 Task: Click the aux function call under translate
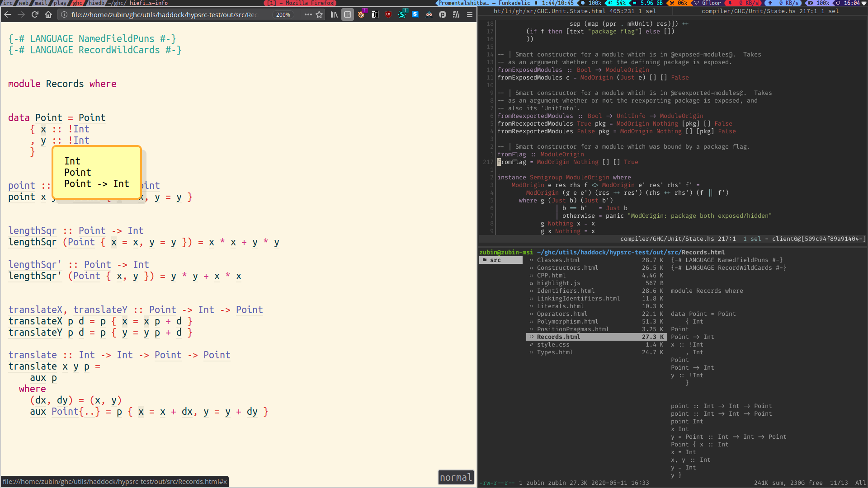click(x=38, y=378)
